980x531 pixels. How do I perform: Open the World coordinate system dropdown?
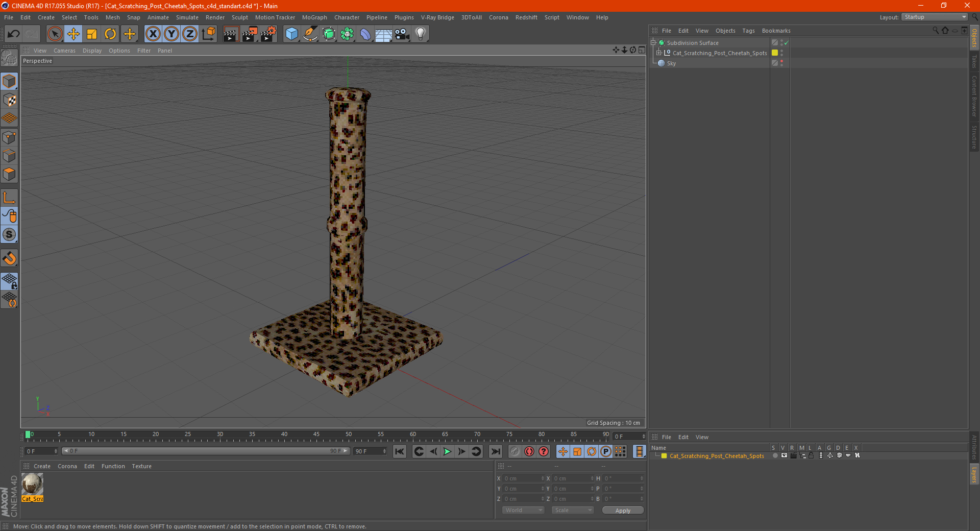point(523,510)
